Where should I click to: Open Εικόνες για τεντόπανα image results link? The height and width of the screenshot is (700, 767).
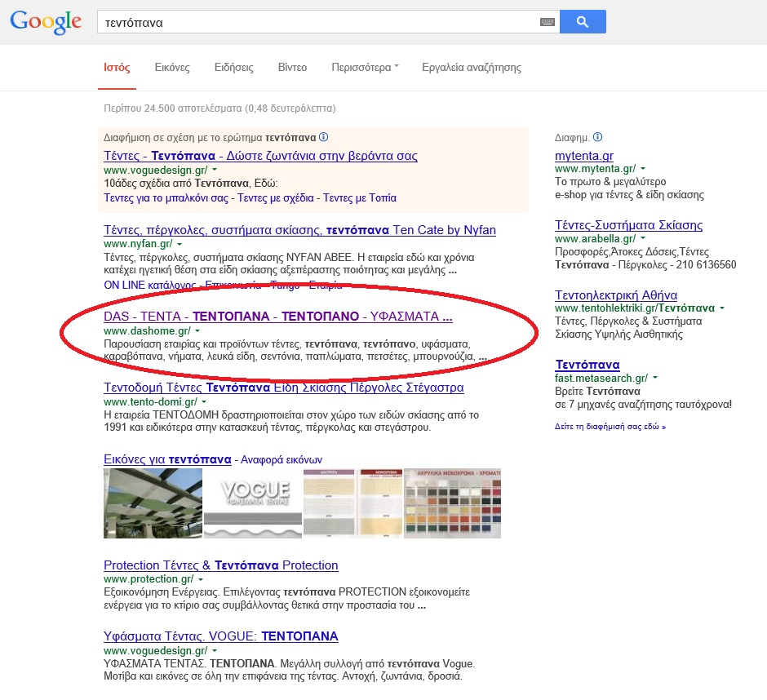[x=167, y=459]
